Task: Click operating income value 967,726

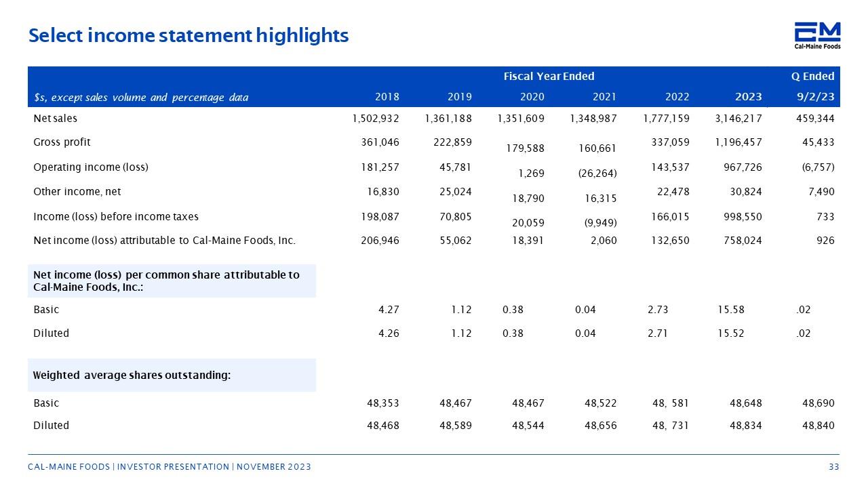Action: coord(744,167)
